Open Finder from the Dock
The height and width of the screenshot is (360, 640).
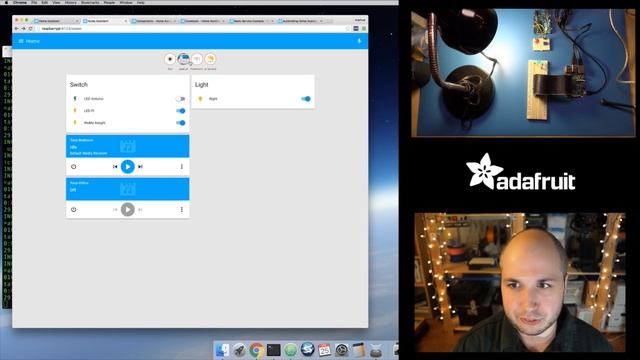click(x=222, y=350)
